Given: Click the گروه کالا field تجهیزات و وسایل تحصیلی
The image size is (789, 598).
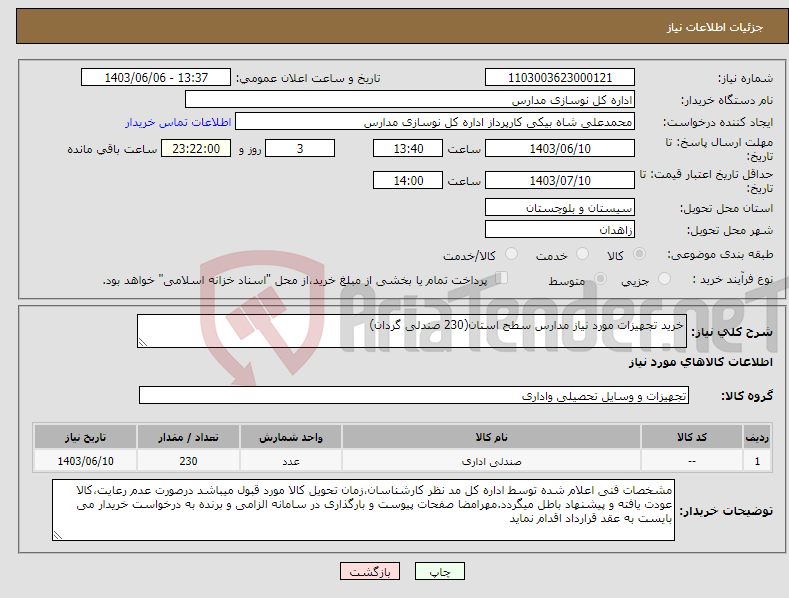Looking at the screenshot, I should [x=414, y=396].
